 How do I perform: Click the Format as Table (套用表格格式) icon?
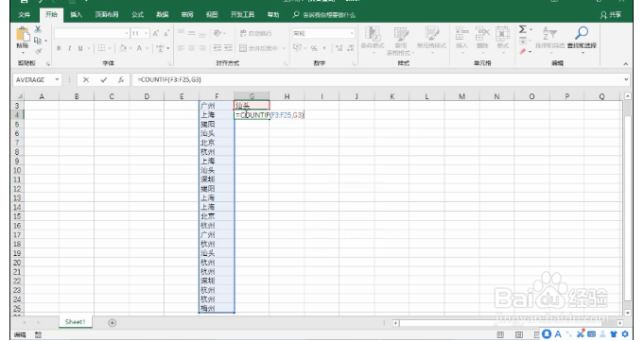click(401, 34)
